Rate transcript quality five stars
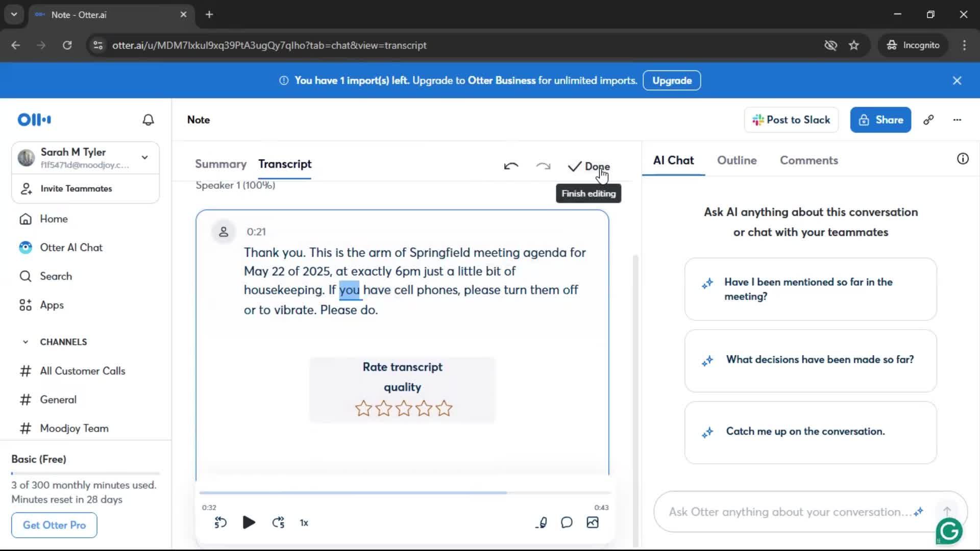This screenshot has height=551, width=980. coord(444,408)
